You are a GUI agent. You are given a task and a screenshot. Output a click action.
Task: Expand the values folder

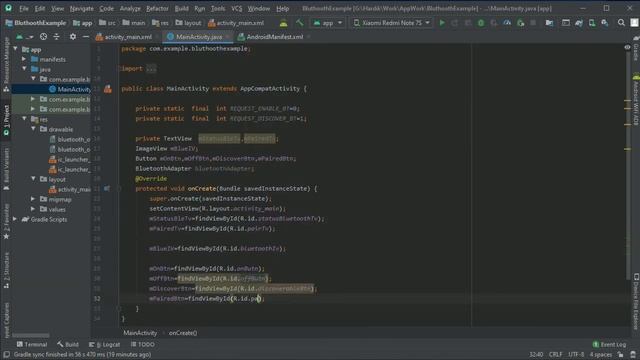point(33,209)
